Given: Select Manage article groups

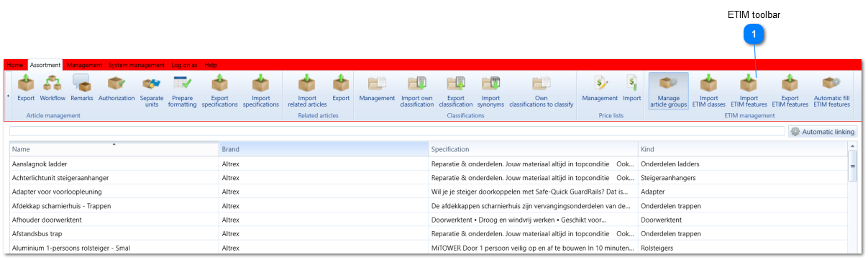Looking at the screenshot, I should coord(669,91).
